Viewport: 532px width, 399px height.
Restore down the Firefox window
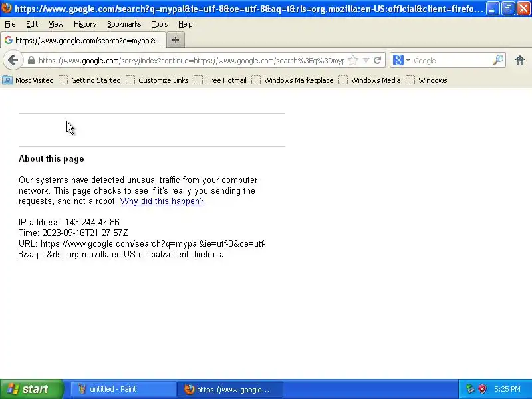[x=507, y=9]
